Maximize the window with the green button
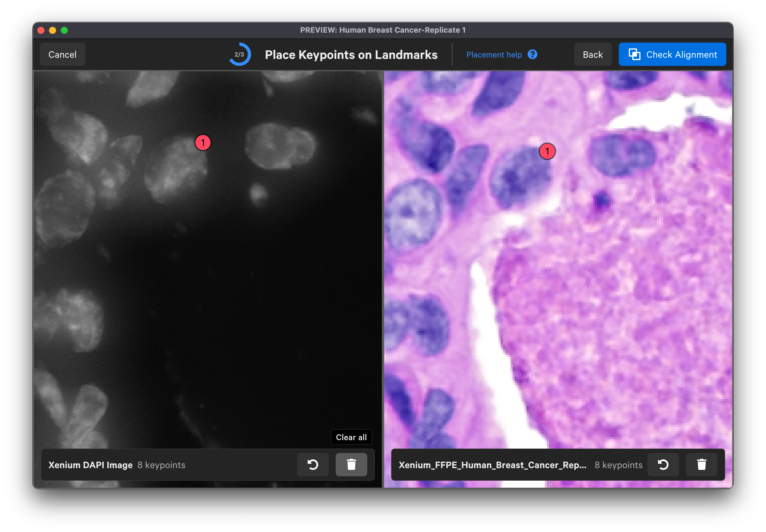Viewport: 766px width, 532px height. 65,30
